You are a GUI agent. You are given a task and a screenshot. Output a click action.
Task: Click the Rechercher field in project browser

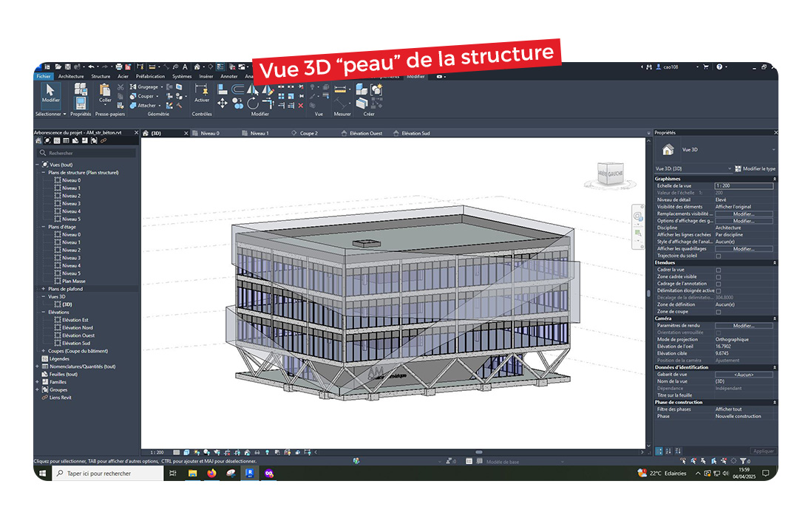point(87,153)
